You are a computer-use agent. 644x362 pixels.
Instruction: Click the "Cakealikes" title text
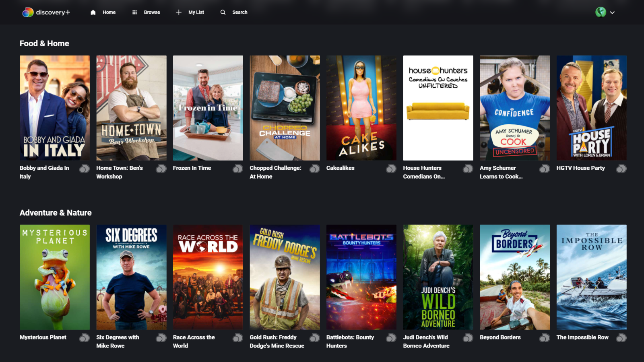point(341,168)
